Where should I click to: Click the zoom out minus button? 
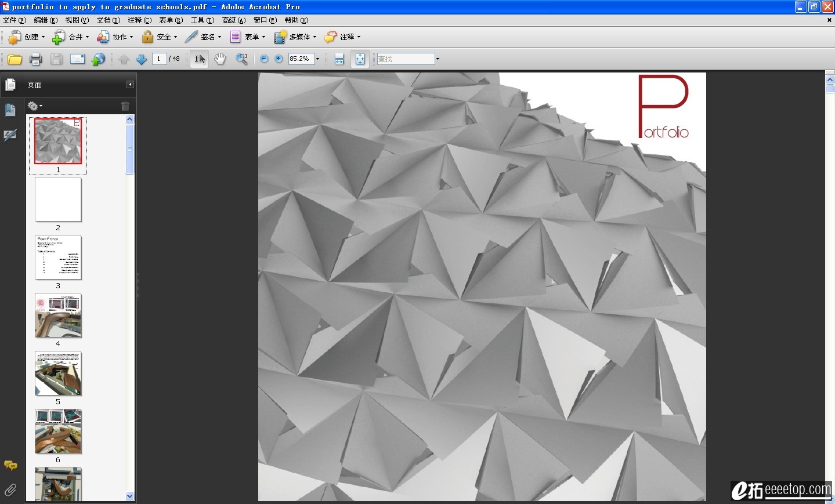click(264, 59)
